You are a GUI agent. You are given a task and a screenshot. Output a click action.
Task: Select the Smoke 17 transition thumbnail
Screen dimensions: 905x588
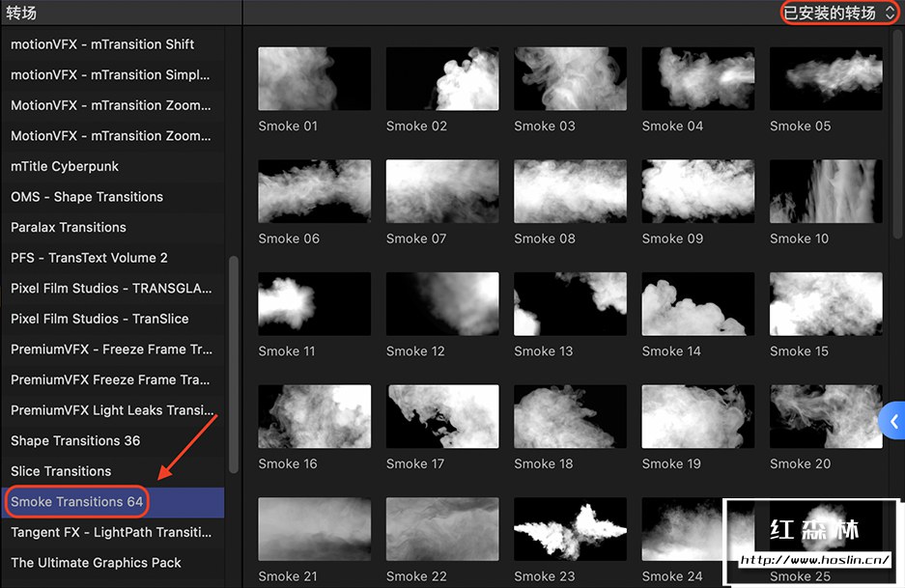coord(442,416)
